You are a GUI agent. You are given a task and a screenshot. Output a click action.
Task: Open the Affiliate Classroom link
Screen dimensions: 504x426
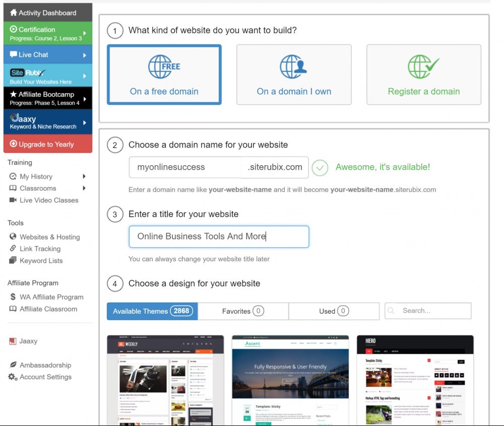pos(48,309)
